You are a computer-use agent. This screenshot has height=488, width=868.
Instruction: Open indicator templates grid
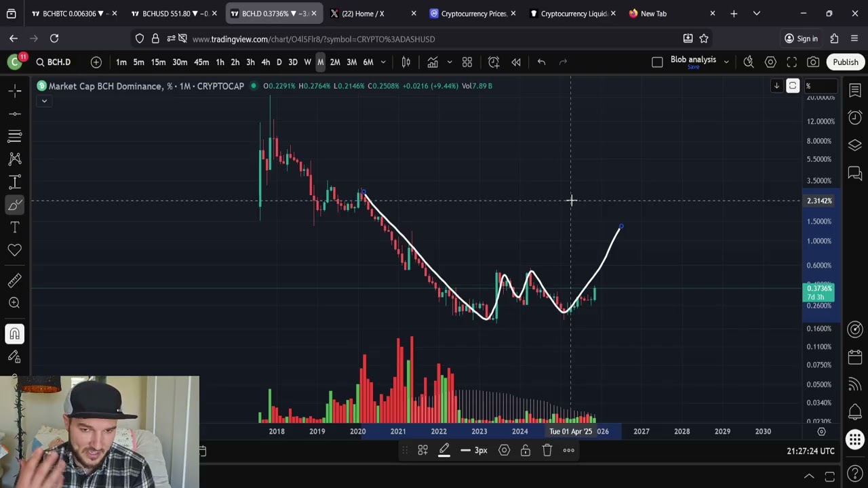coord(467,62)
